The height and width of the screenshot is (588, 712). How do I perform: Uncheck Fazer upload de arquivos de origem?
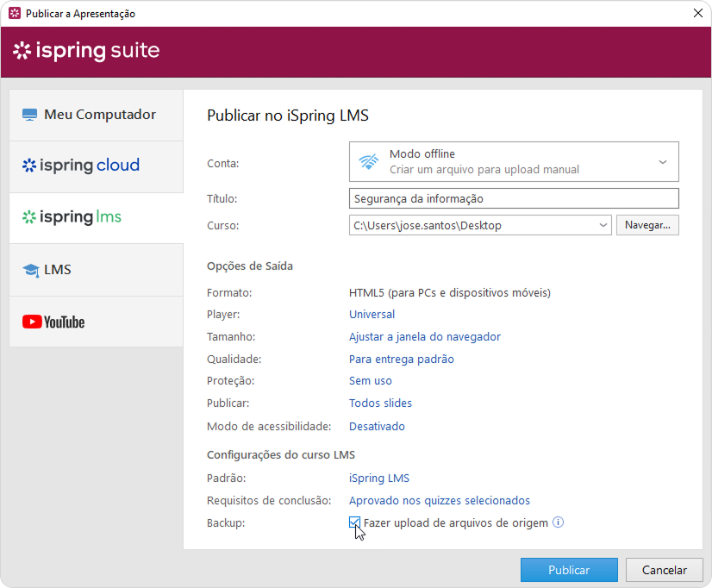point(354,522)
